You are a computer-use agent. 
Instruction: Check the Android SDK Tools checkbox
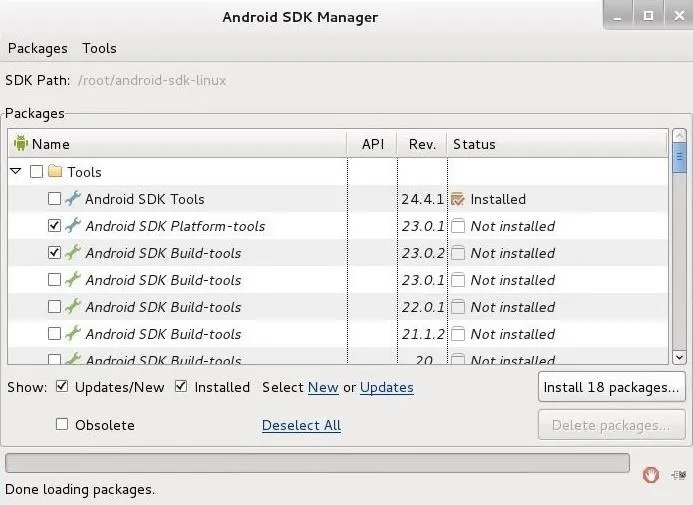54,198
